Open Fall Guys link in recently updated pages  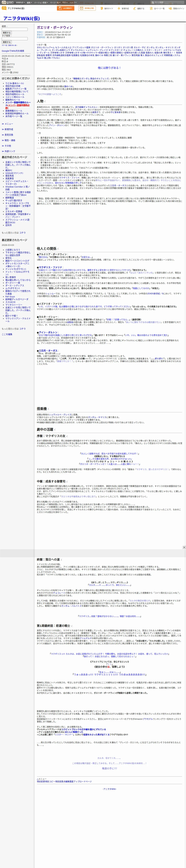coord(10,297)
